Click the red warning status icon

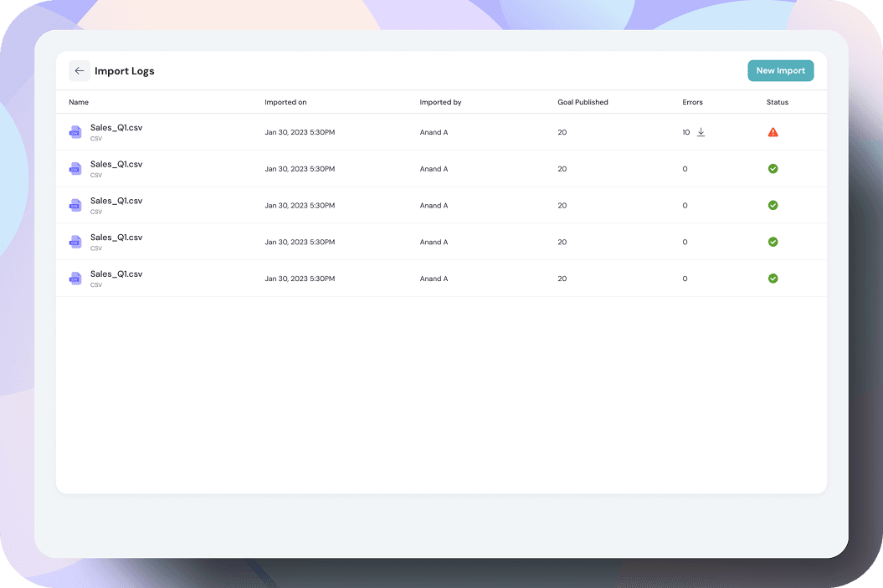tap(773, 132)
